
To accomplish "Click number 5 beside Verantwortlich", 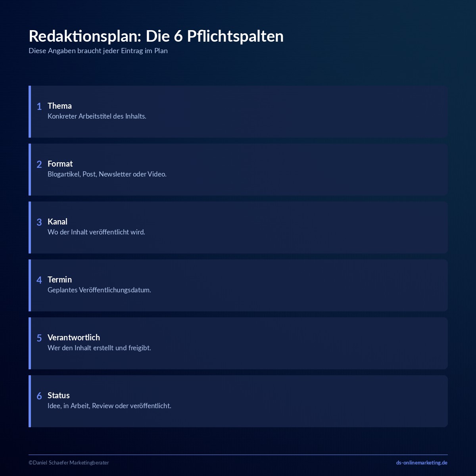I will (39, 338).
